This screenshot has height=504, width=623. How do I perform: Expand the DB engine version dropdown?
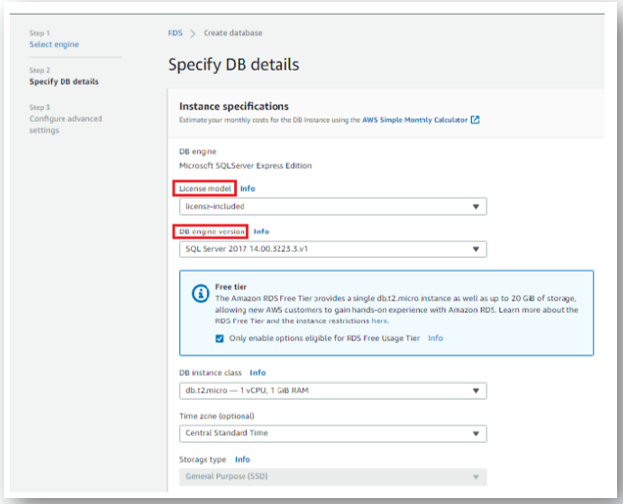pos(333,249)
